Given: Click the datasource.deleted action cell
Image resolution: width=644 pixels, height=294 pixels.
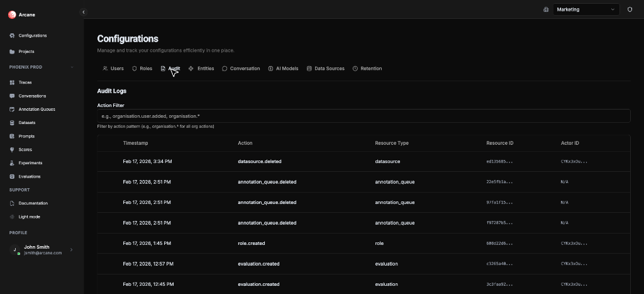Looking at the screenshot, I should [x=260, y=162].
